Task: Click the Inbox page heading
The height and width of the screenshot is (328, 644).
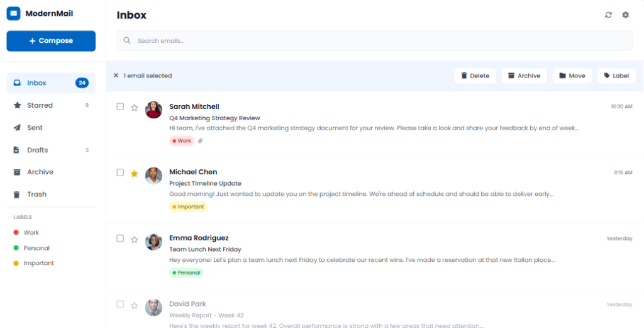Action: coord(131,15)
